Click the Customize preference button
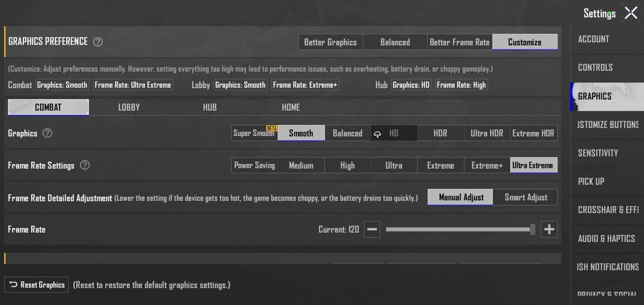 coord(524,42)
